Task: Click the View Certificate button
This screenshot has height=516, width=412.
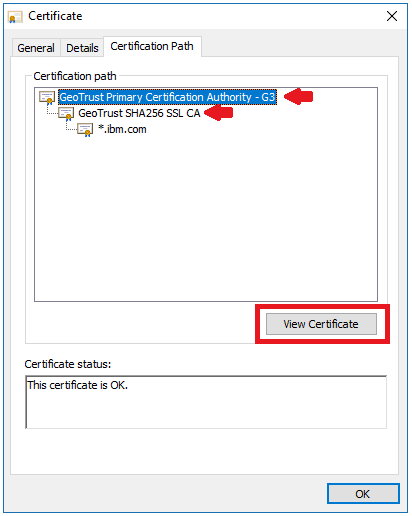Action: [321, 324]
